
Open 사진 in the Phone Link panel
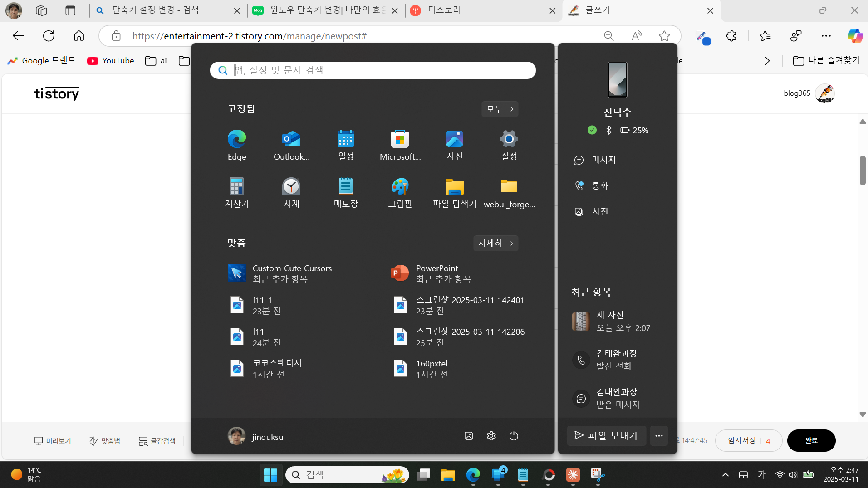click(599, 211)
